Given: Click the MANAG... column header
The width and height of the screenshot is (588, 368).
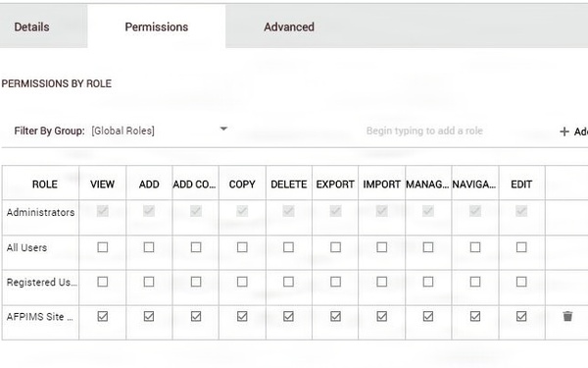Looking at the screenshot, I should click(427, 184).
